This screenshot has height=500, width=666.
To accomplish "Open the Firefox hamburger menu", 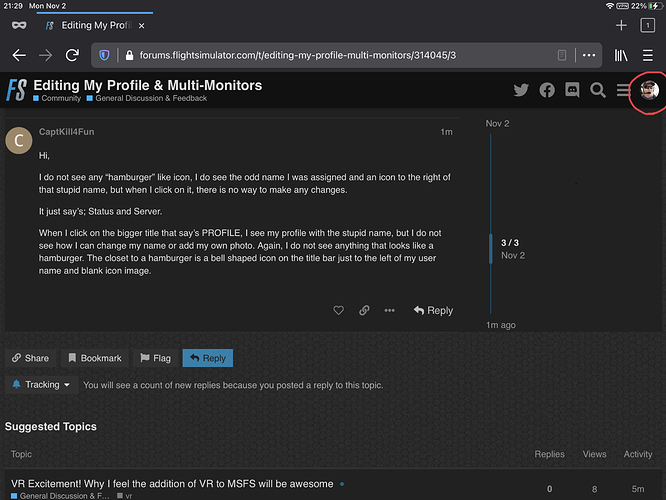I will 647,55.
